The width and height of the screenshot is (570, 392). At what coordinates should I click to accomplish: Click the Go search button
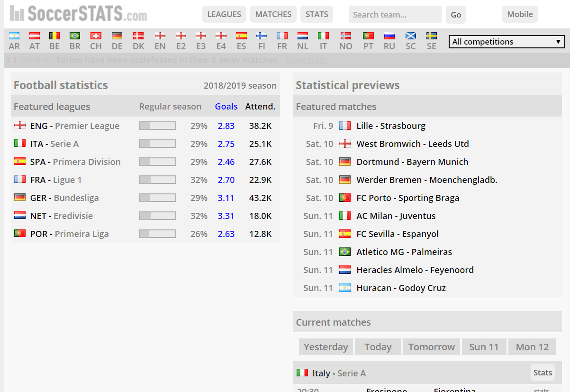(456, 15)
